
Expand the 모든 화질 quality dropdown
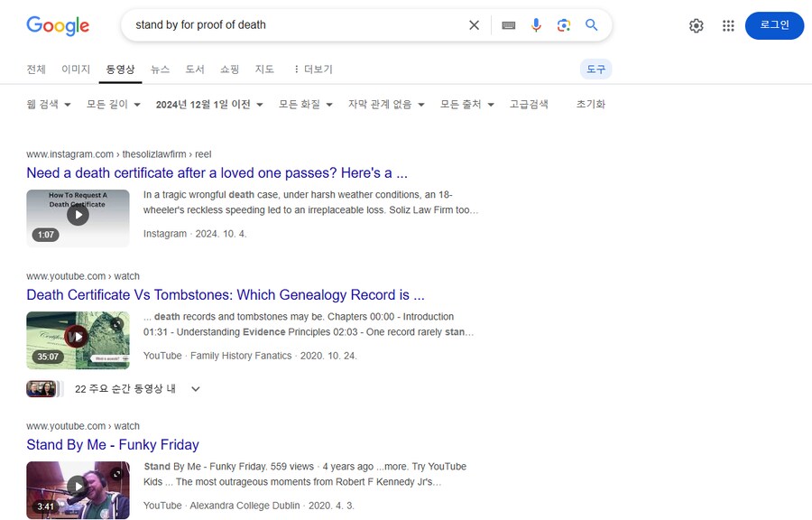[x=306, y=105]
